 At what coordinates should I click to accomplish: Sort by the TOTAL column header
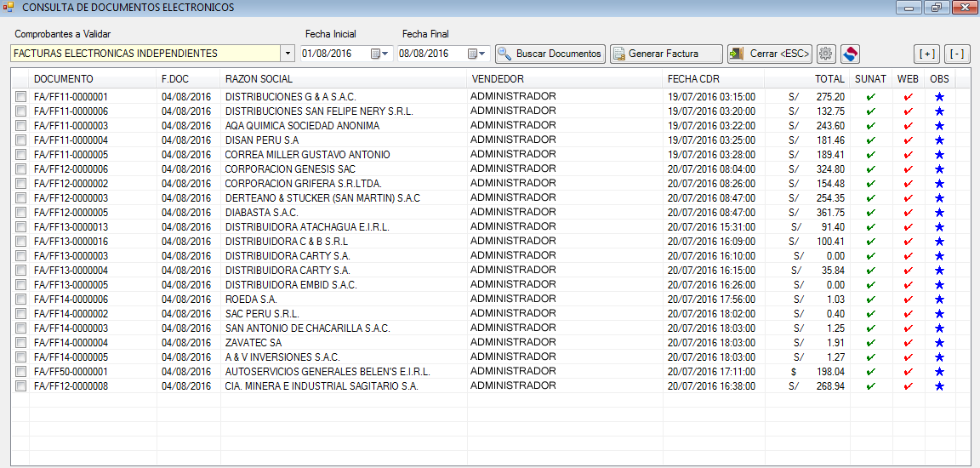point(806,79)
